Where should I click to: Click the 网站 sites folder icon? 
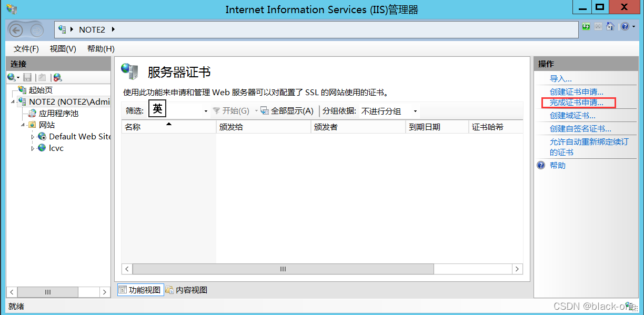coord(32,125)
